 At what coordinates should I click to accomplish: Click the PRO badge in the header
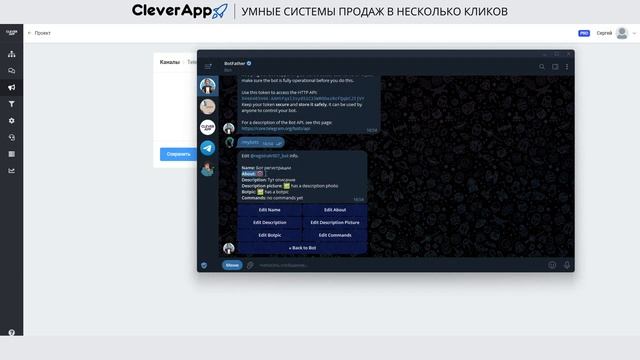[584, 33]
